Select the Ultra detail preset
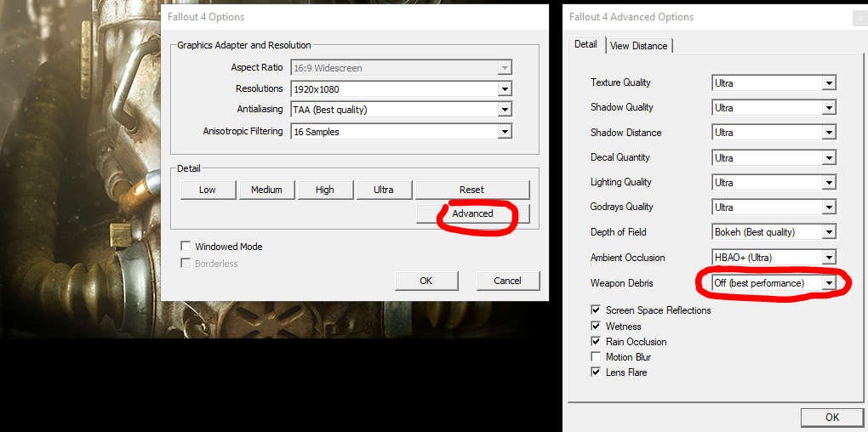 click(x=384, y=190)
